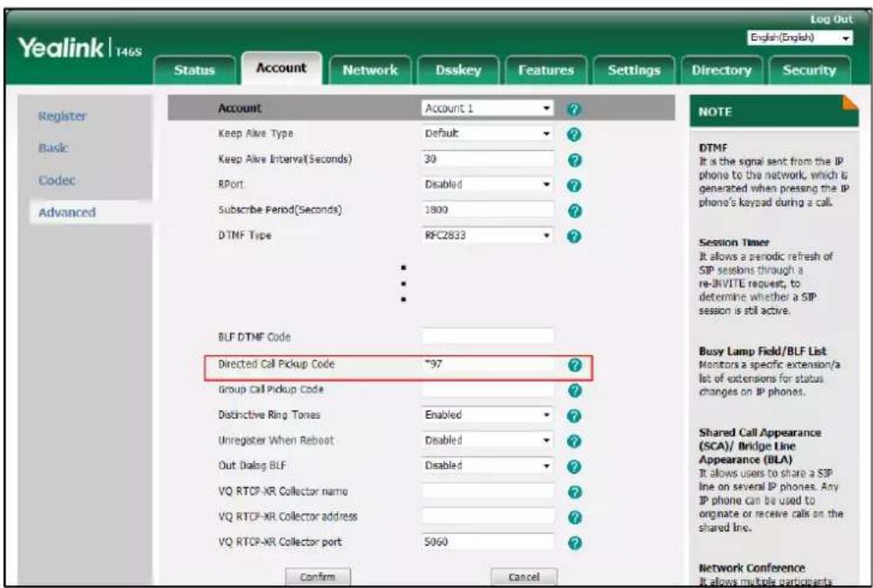Open the Dsskey tab
Viewport: 873px width, 588px height.
[458, 70]
